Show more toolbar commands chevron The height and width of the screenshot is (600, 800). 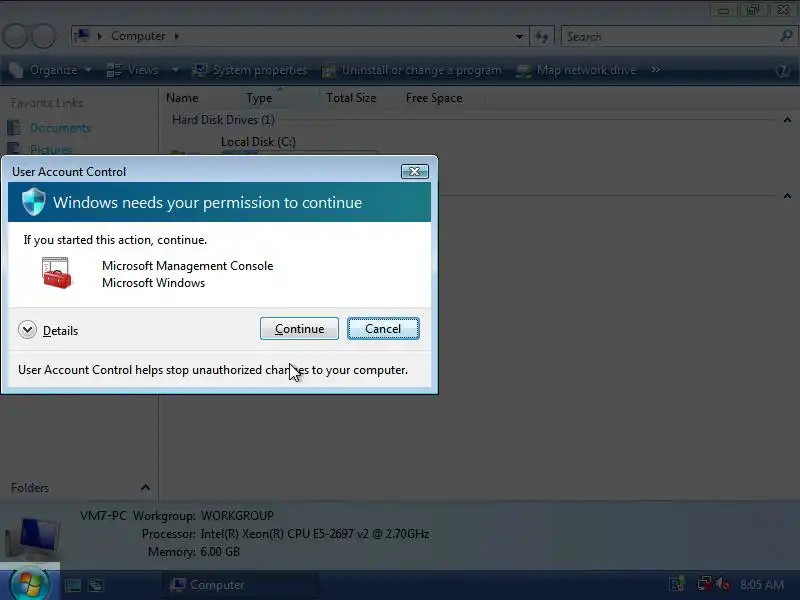(656, 69)
